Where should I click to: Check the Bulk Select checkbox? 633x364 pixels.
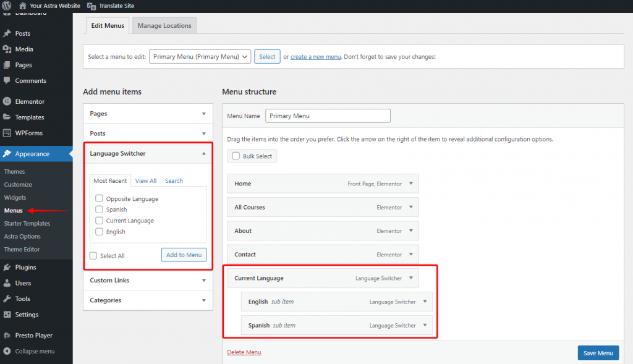234,156
